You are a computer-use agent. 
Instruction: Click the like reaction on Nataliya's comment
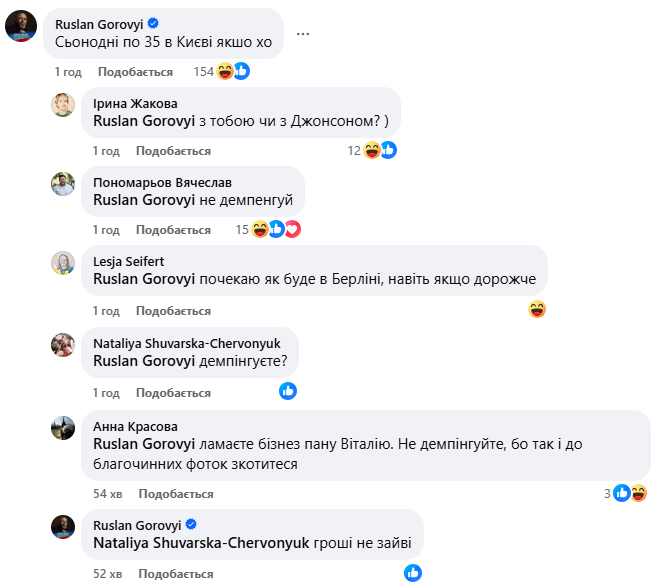288,391
